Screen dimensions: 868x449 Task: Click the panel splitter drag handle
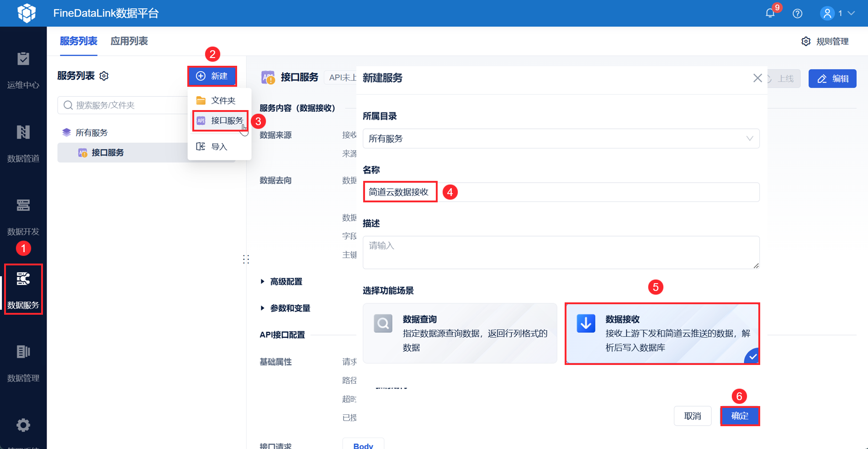[246, 259]
